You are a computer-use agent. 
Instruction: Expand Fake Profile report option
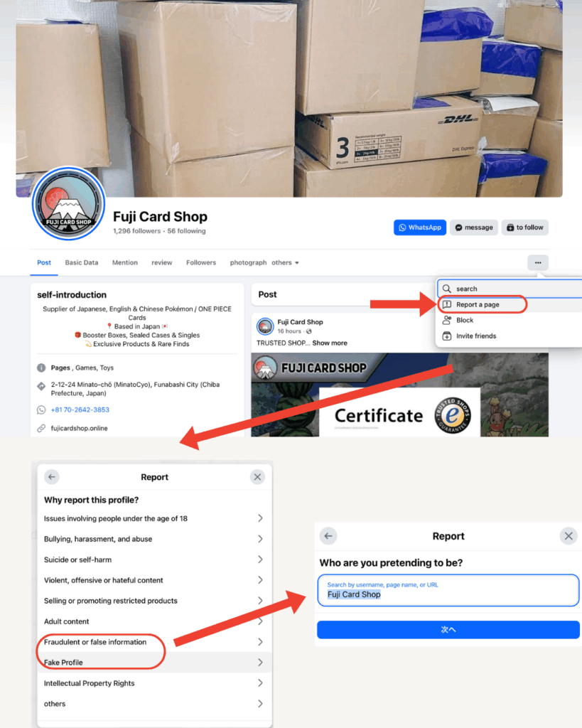point(154,663)
